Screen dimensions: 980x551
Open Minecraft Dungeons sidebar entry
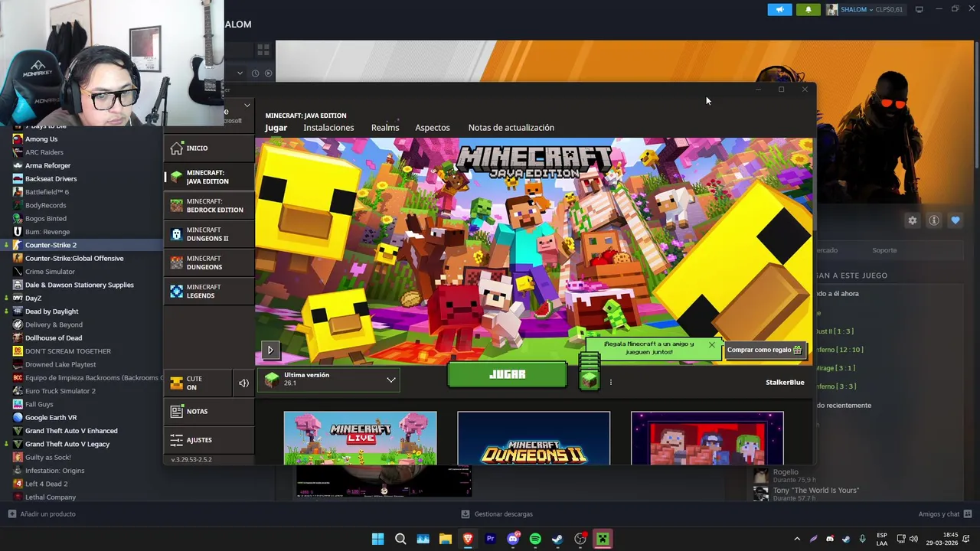(209, 262)
